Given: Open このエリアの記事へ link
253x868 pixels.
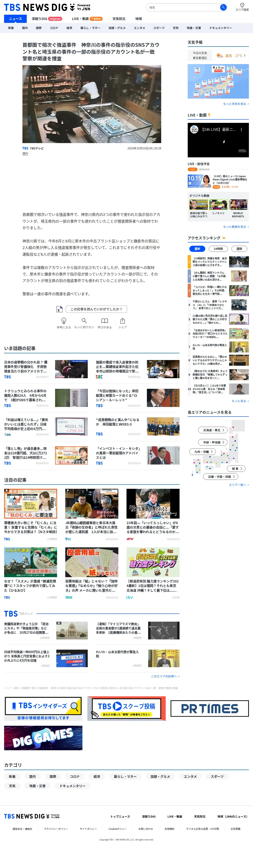Looking at the screenshot, I should 165,676.
